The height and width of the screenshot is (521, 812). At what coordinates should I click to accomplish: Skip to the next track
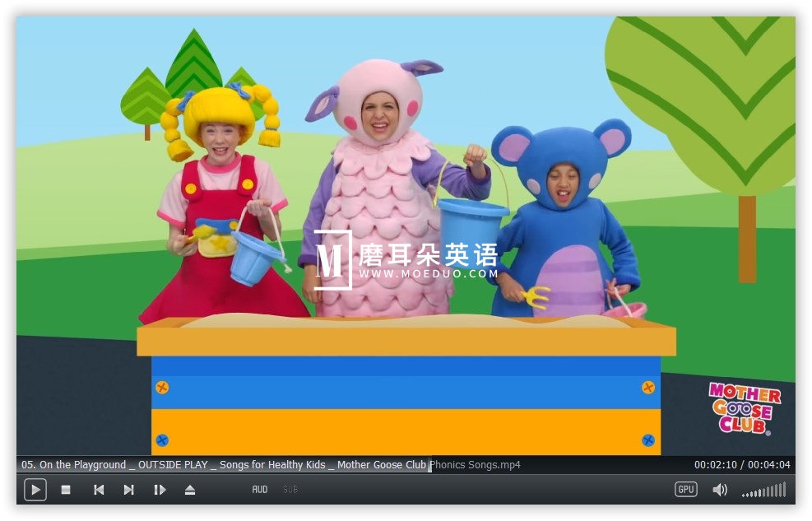tap(128, 490)
